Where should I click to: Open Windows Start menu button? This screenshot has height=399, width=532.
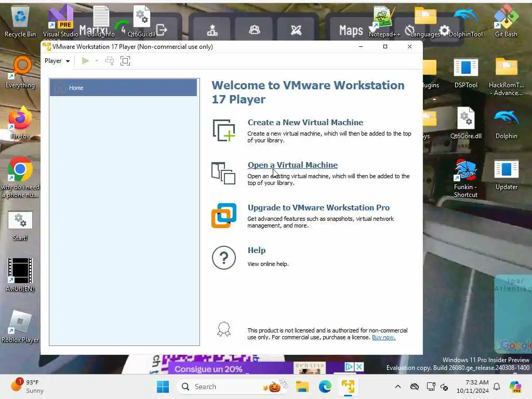[x=163, y=387]
